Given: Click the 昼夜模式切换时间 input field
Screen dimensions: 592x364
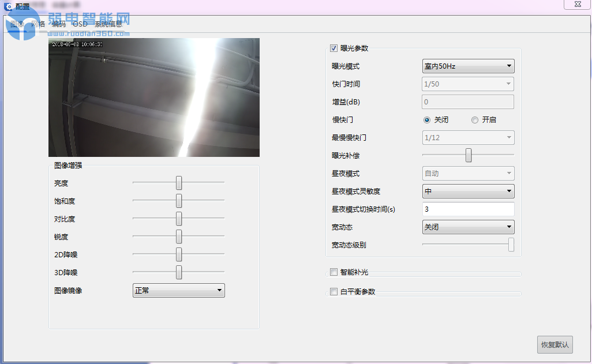Looking at the screenshot, I should point(468,209).
